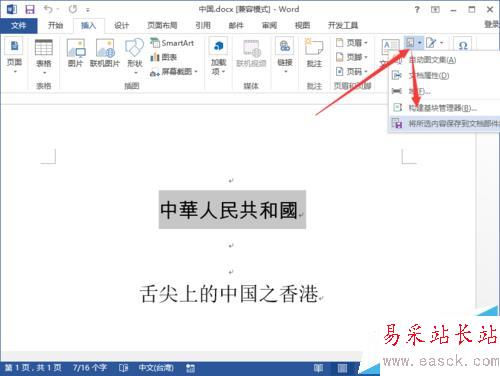The image size is (500, 376).
Task: Open the 引用 (References) tab
Action: tap(203, 25)
